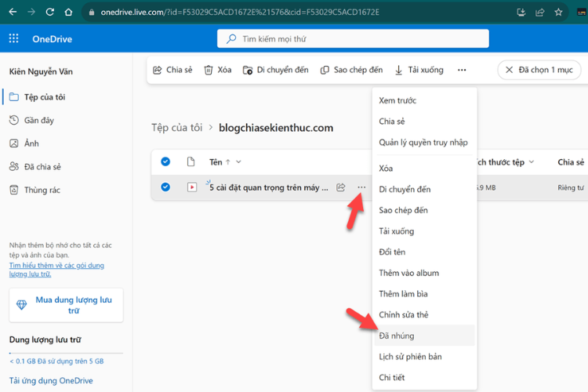The width and height of the screenshot is (588, 392).
Task: Clear selection via Đã chọn 1 mục
Action: pyautogui.click(x=539, y=70)
